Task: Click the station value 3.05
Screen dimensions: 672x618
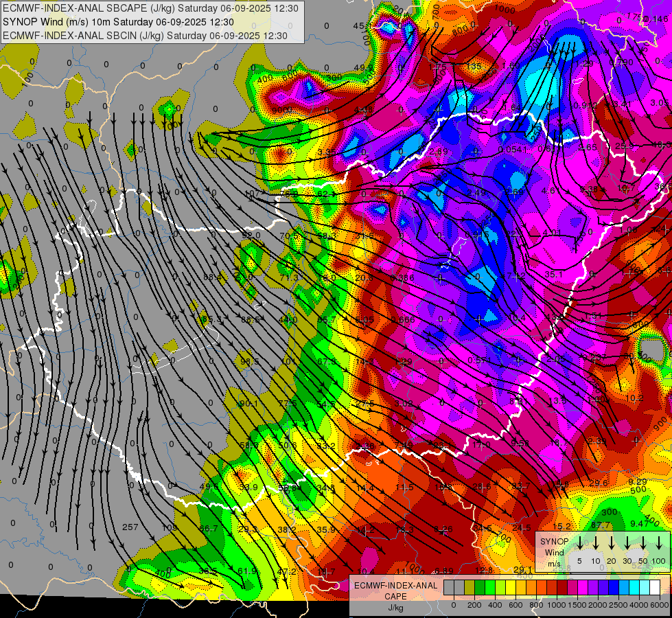Action: [659, 102]
